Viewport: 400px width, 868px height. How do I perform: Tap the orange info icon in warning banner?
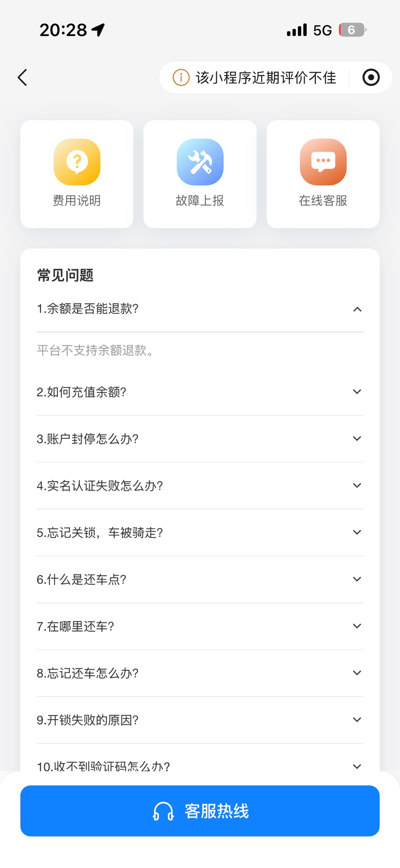(181, 77)
